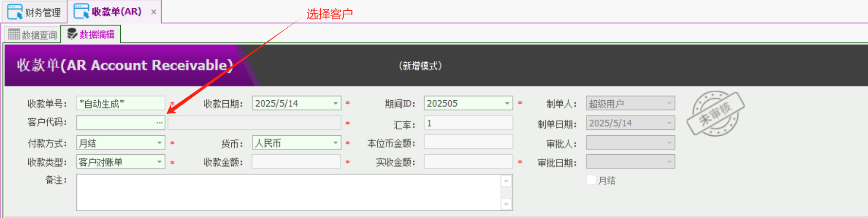Viewport: 868px width, 218px height.
Task: Click the 数据查询 grid icon
Action: pos(14,34)
